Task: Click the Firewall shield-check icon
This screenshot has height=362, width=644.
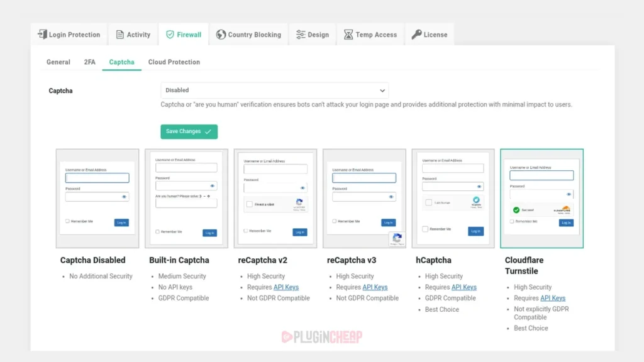Action: pos(169,35)
